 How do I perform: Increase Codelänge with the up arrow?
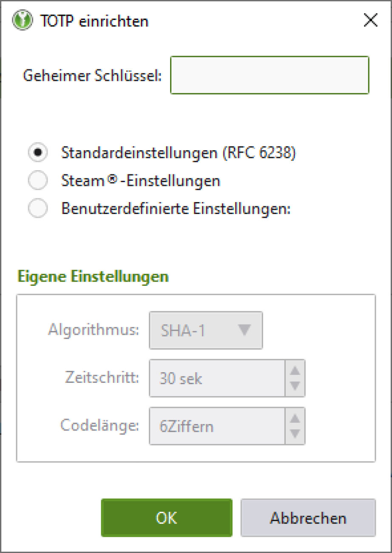tap(295, 418)
